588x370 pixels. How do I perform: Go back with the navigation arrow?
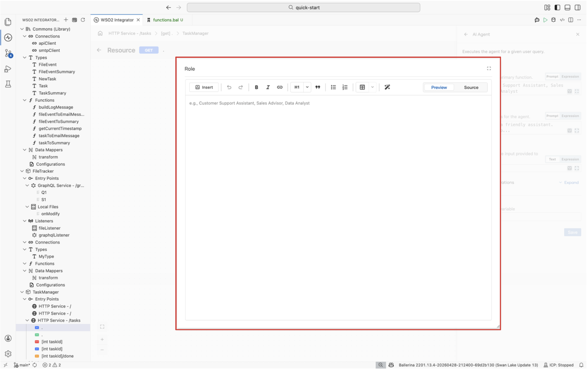168,8
